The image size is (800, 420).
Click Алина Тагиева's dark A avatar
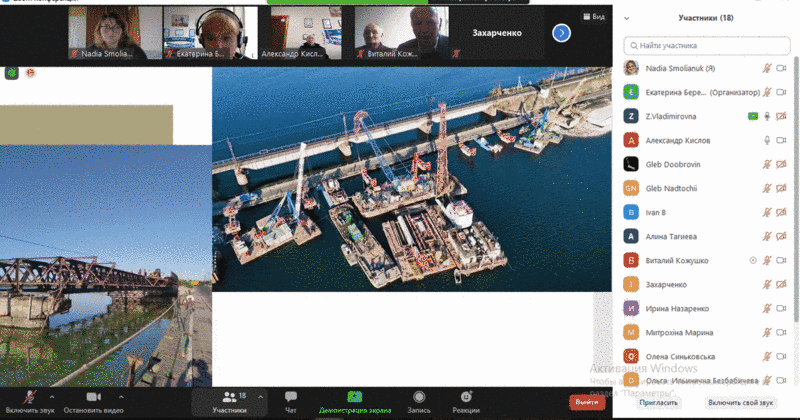[631, 236]
